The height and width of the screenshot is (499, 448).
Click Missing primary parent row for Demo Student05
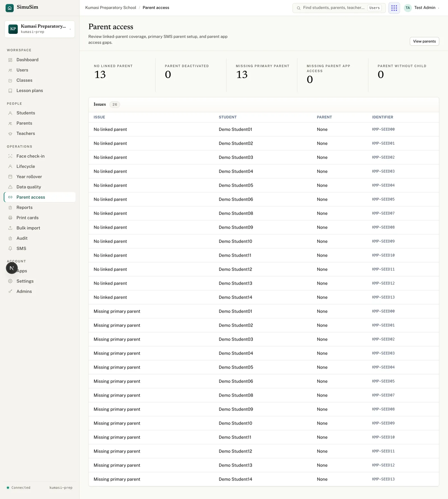[264, 367]
